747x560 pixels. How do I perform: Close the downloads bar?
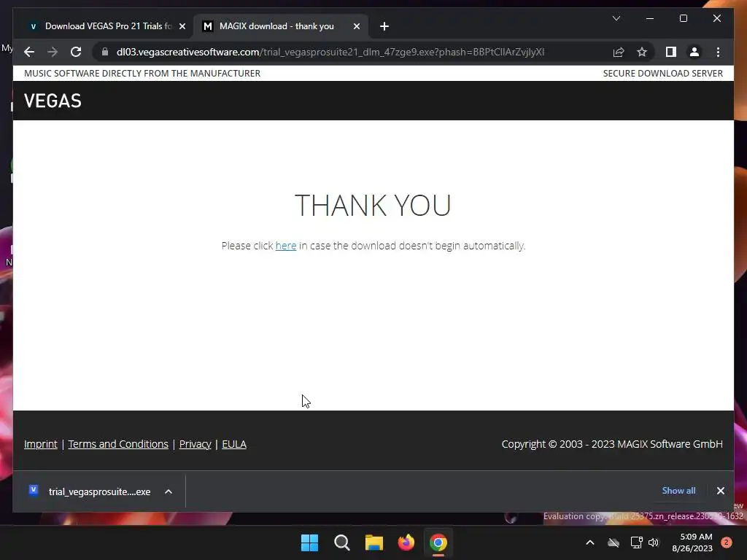tap(720, 491)
